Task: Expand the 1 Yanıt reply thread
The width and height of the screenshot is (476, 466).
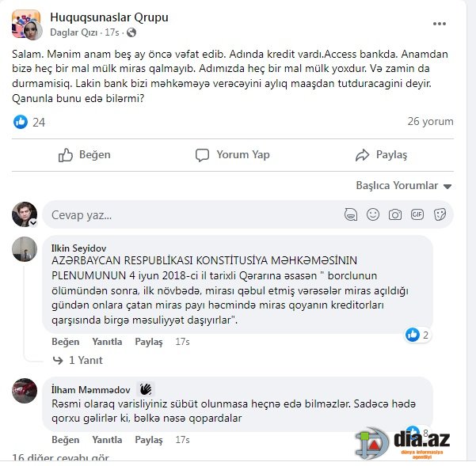Action: (78, 360)
